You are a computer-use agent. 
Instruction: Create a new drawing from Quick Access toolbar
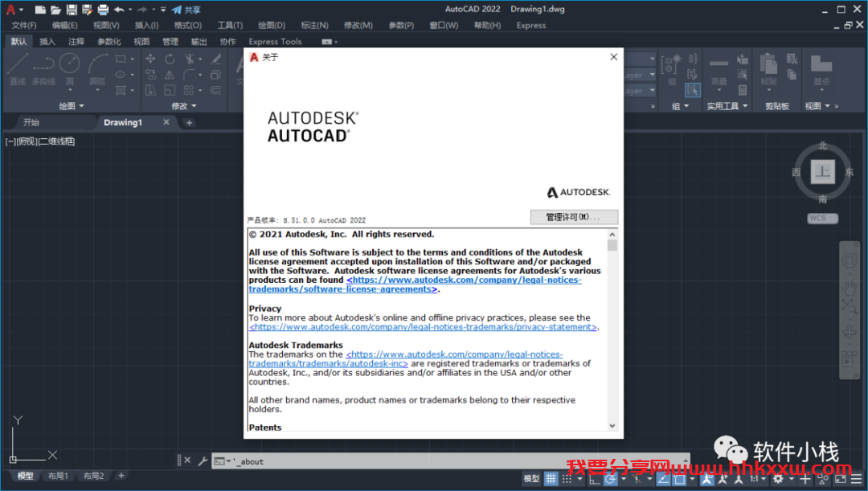tap(40, 10)
